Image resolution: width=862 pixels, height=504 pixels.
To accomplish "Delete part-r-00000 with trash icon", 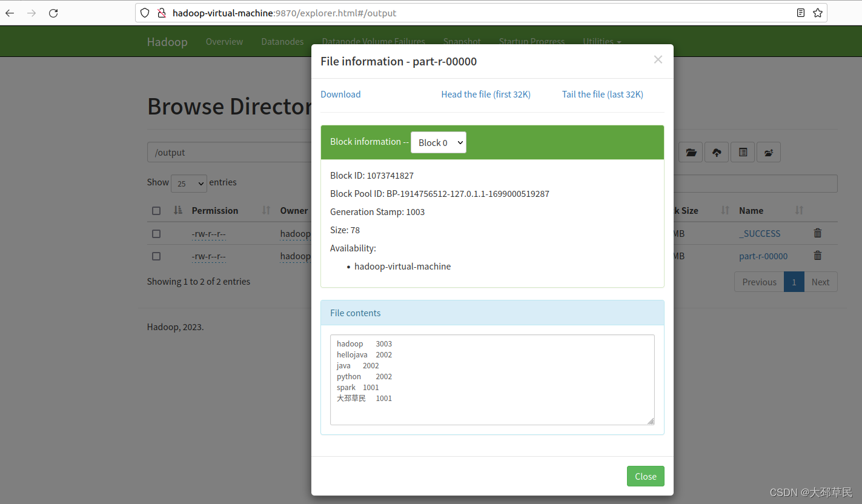I will 818,256.
